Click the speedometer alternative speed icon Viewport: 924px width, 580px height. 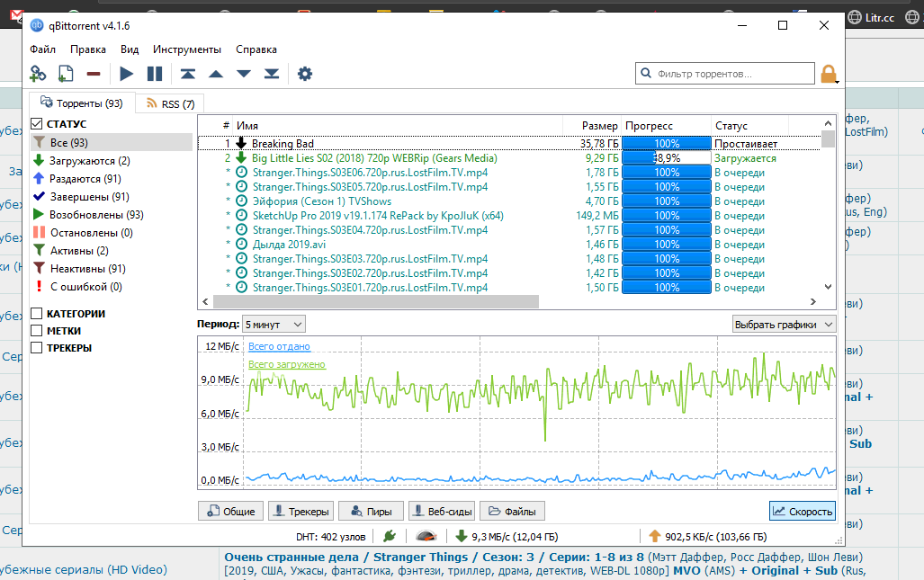[426, 537]
